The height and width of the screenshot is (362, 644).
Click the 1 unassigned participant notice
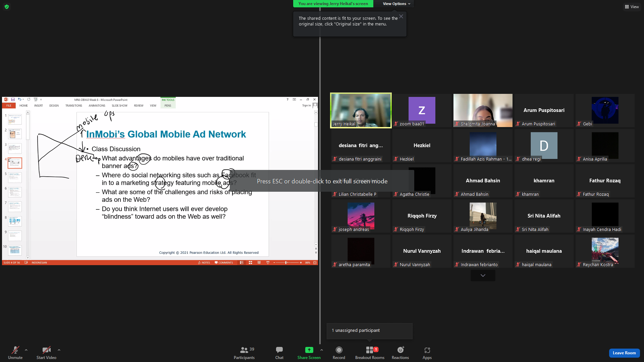[369, 330]
